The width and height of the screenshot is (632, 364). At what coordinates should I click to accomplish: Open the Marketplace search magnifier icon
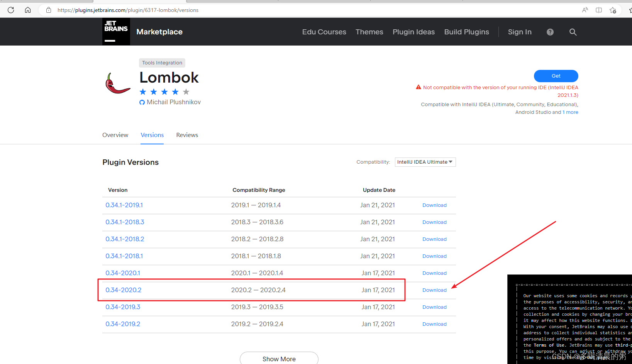click(x=573, y=32)
